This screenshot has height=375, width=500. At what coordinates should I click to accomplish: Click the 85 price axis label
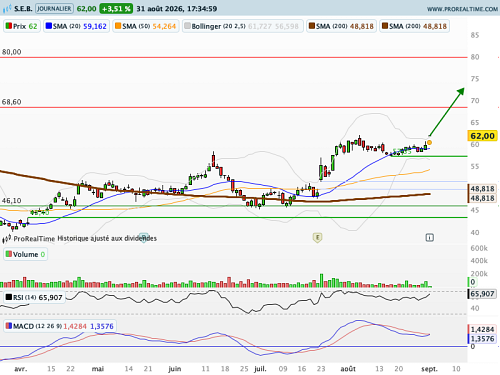click(475, 35)
